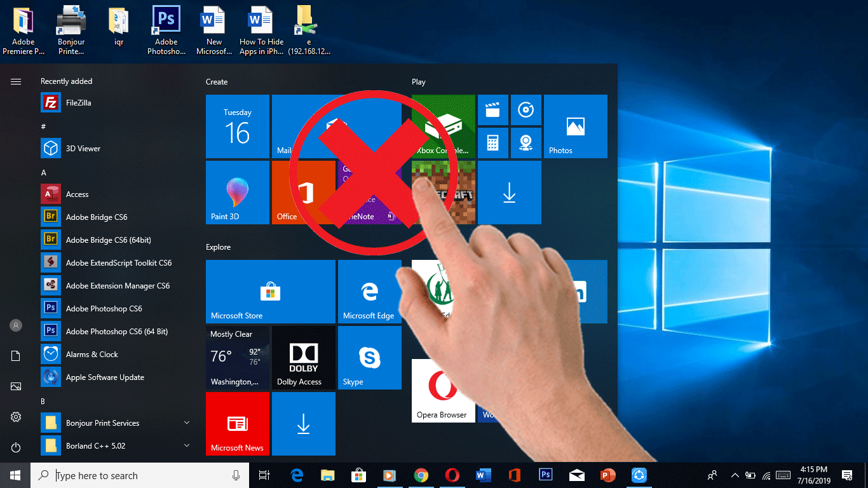Select the How To Hide Apps document
Viewport: 868px width, 488px height.
pos(261,30)
